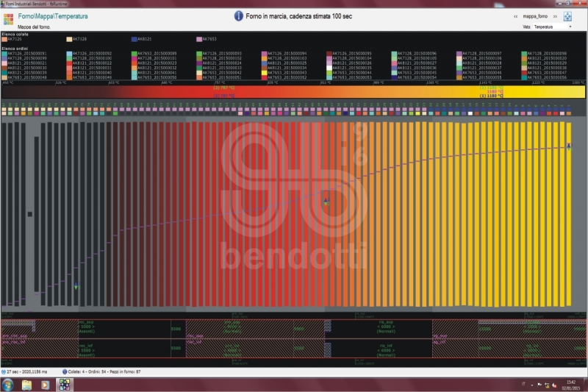Click the Colate info icon in status bar
This screenshot has height=392, width=588.
pyautogui.click(x=65, y=371)
